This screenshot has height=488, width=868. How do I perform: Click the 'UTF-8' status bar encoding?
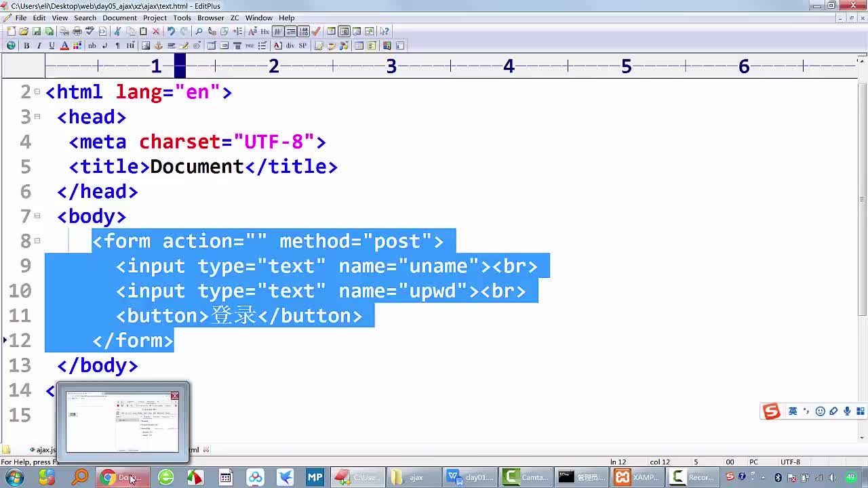point(790,462)
